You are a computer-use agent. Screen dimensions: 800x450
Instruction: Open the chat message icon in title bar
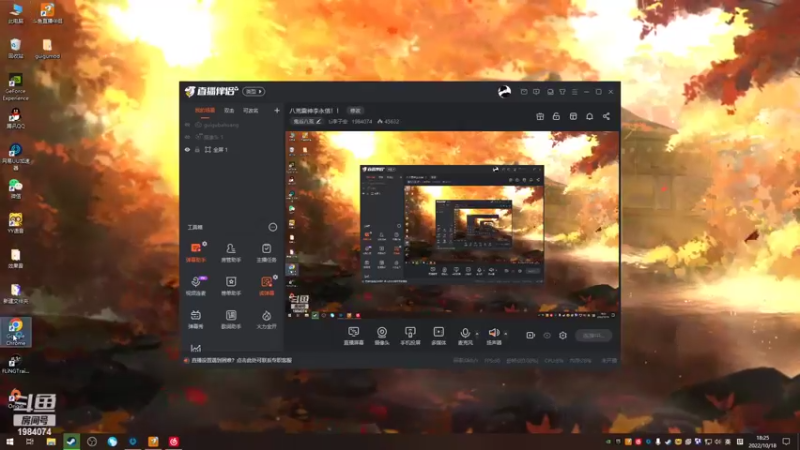536,92
